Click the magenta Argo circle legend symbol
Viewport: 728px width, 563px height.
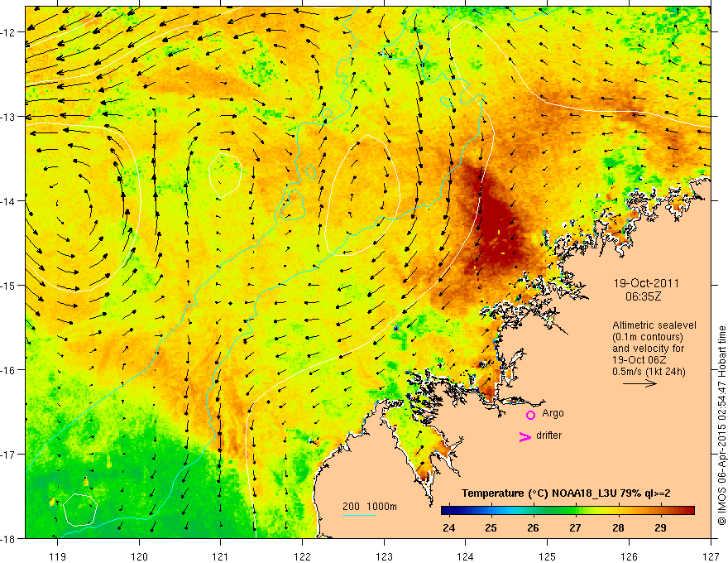(530, 415)
